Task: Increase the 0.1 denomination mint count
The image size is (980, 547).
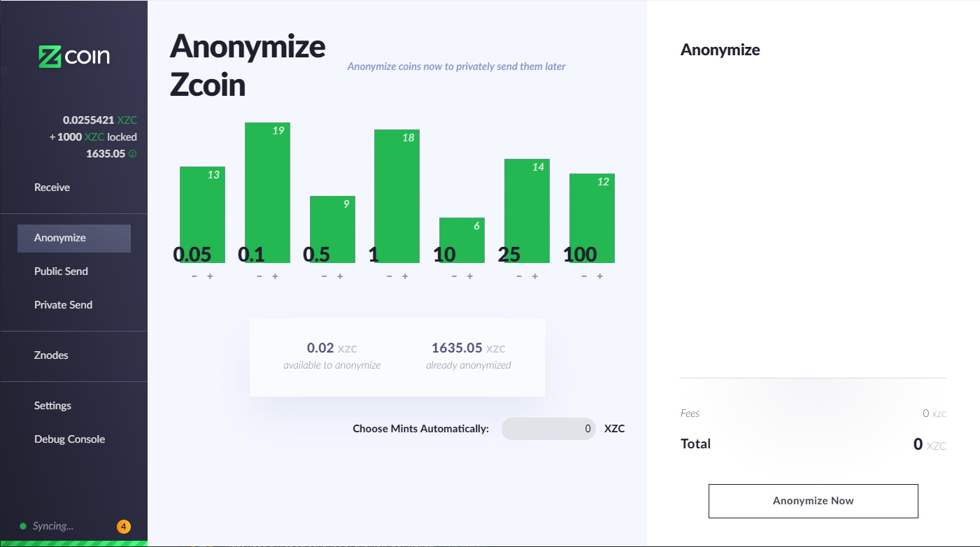Action: [275, 276]
